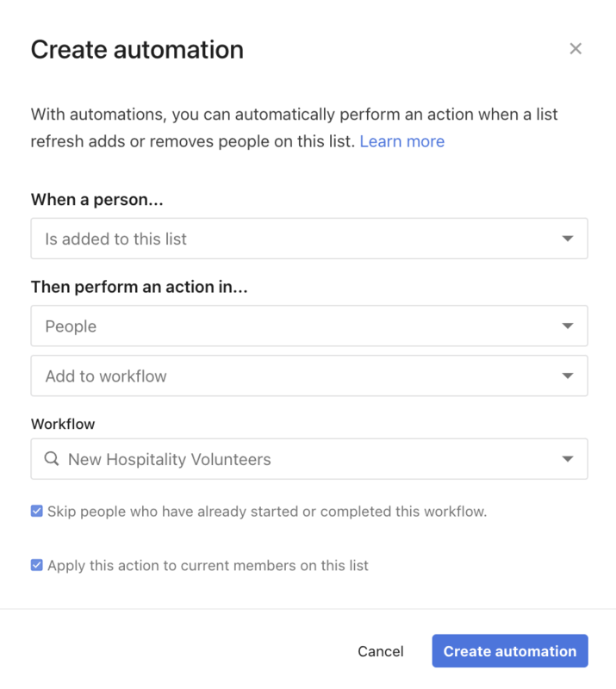Open the People destination dropdown

[308, 326]
